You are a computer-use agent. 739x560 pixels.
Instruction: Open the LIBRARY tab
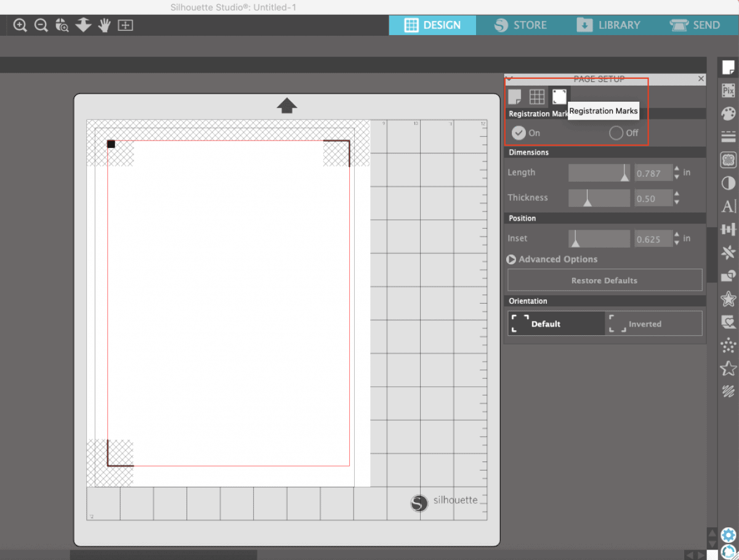[x=609, y=25]
